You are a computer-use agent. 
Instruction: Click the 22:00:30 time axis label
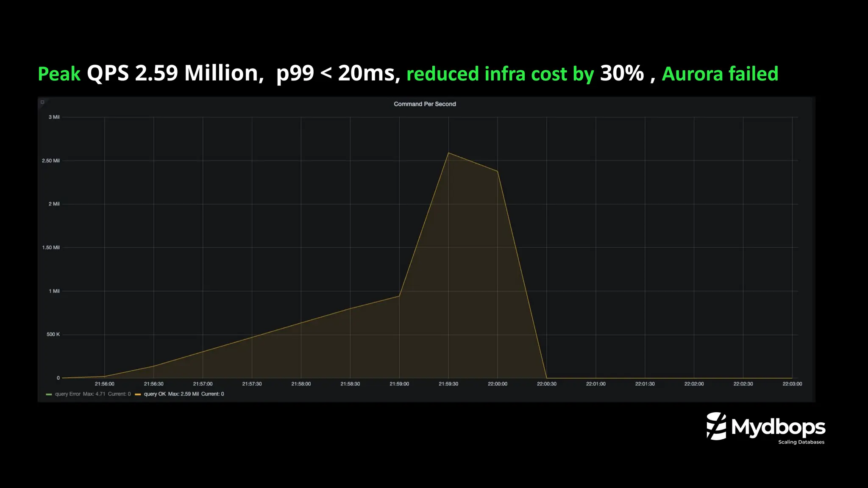pyautogui.click(x=547, y=384)
